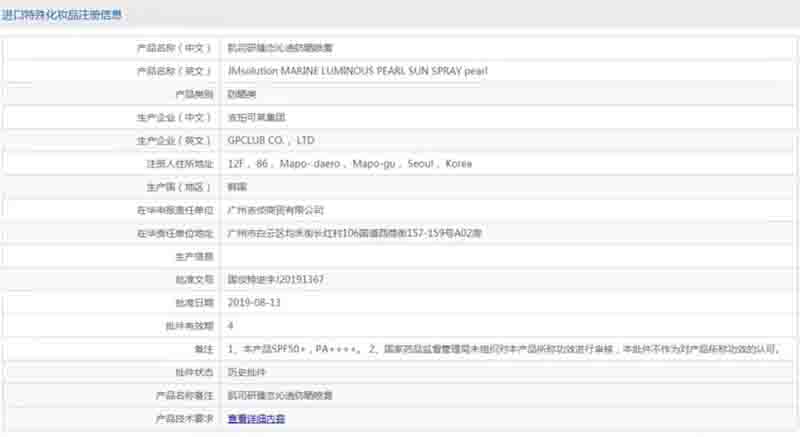Click the Chinese product name value in the first row
This screenshot has height=437, width=800.
click(280, 48)
